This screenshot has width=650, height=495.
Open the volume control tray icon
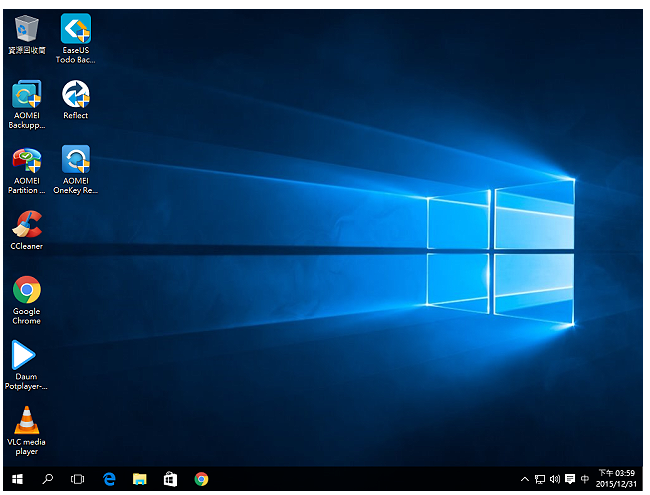point(555,479)
